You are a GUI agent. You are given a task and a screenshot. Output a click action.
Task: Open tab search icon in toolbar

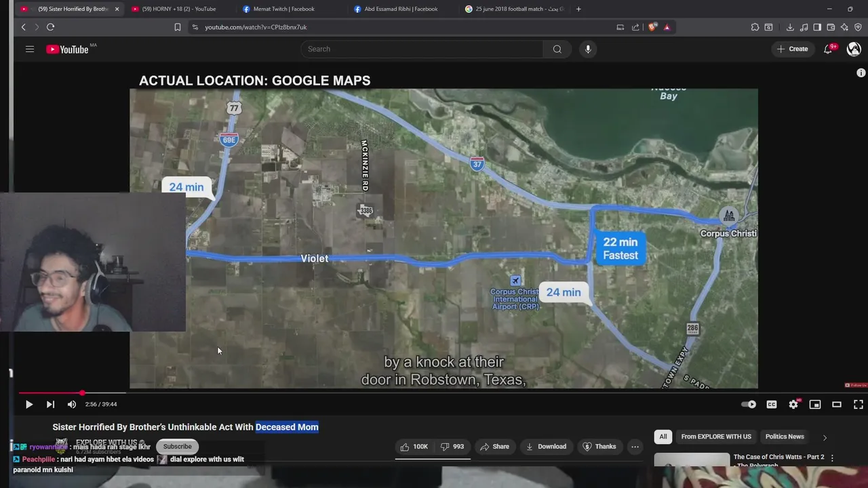click(x=768, y=27)
